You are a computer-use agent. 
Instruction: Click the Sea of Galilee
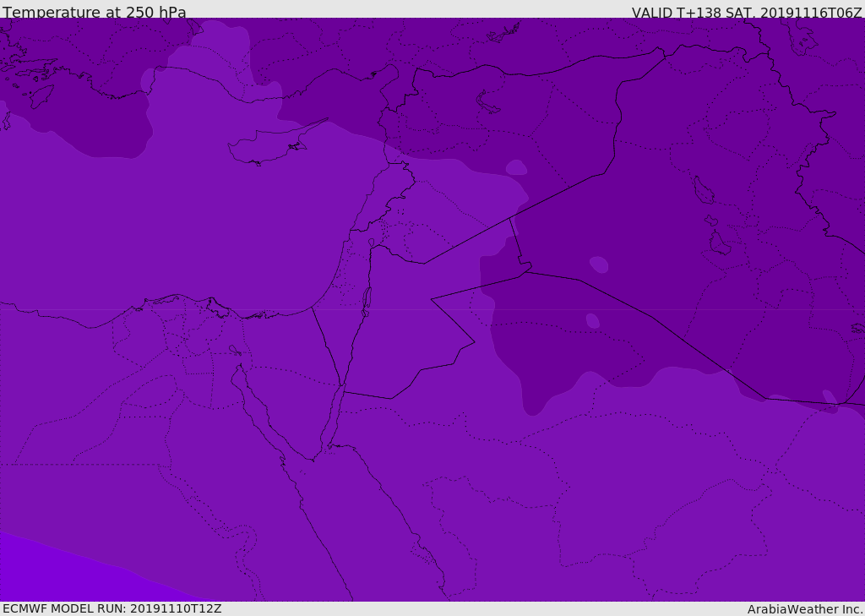pos(371,243)
